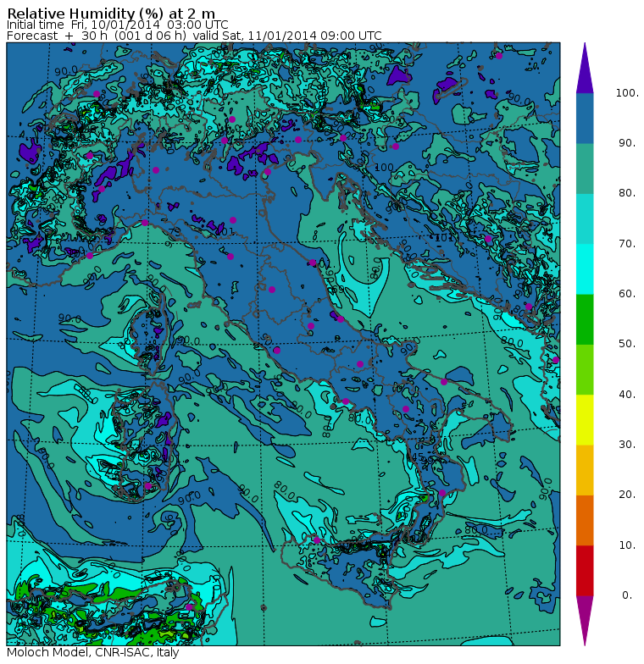The image size is (644, 664).
Task: Click the '50.' legend value
Action: (627, 344)
